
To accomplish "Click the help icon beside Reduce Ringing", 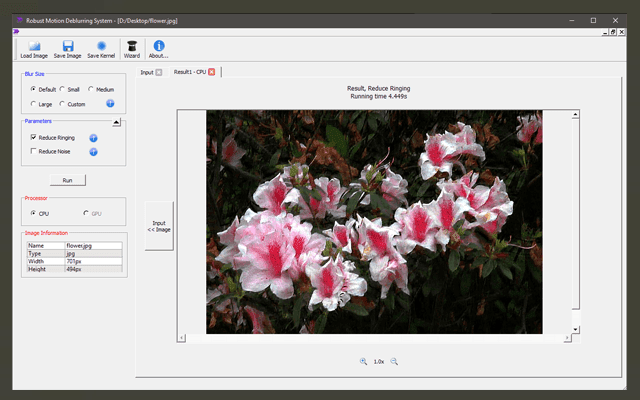I will tap(93, 137).
